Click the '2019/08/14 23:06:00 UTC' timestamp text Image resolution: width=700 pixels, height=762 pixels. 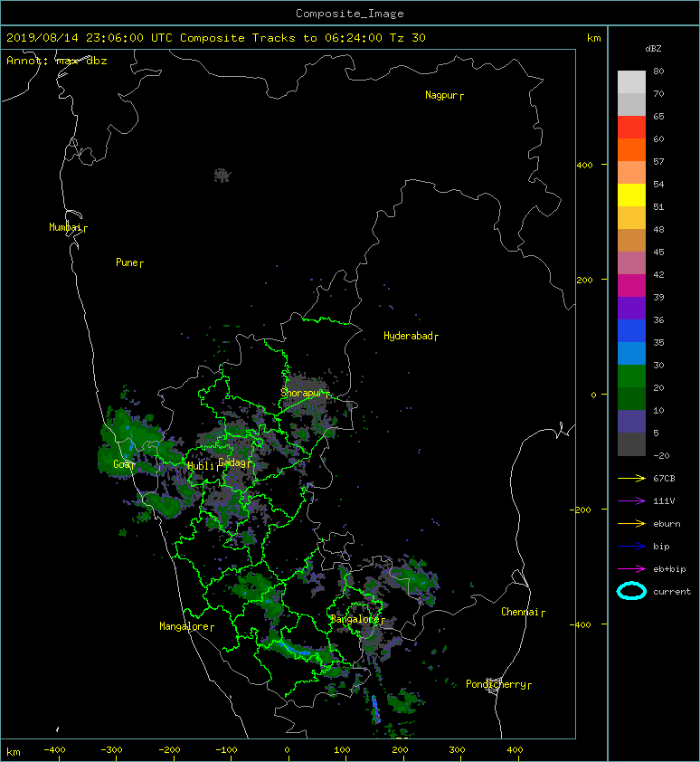click(90, 38)
